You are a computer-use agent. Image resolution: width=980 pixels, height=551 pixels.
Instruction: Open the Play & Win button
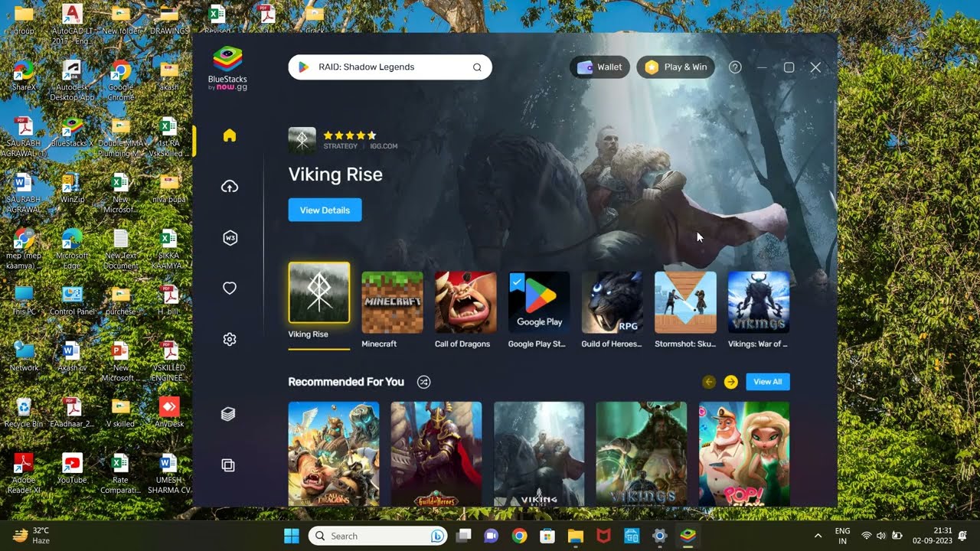(x=676, y=67)
